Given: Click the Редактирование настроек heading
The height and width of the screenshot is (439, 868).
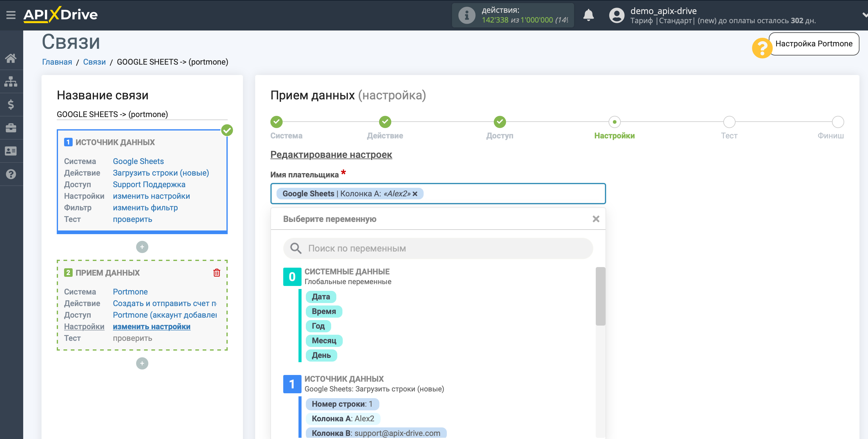Looking at the screenshot, I should (x=331, y=155).
